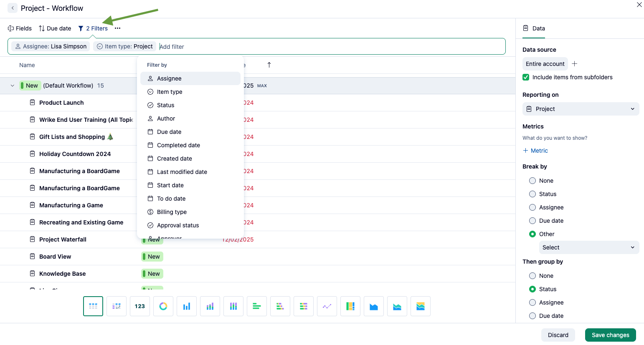Select the pivot table chart type
The image size is (644, 345).
[x=117, y=306]
